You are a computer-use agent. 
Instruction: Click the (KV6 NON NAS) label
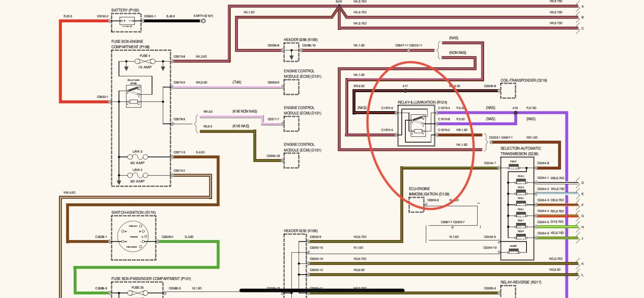coord(245,112)
